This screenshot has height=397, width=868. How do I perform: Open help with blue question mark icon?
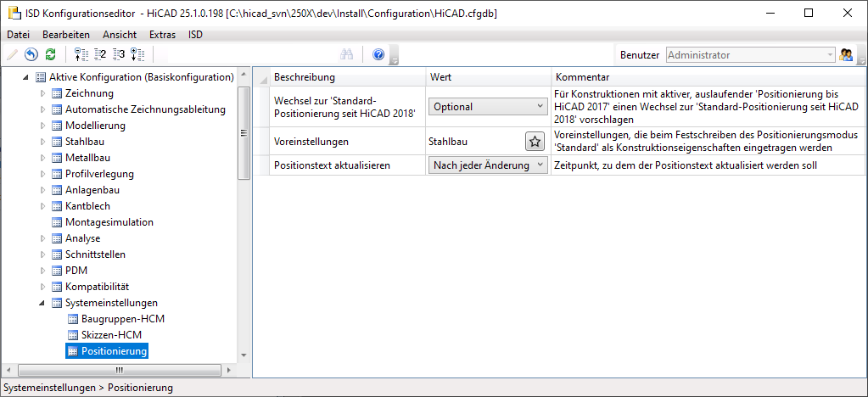click(378, 54)
